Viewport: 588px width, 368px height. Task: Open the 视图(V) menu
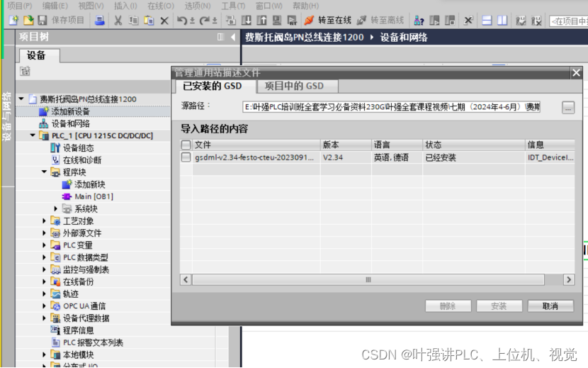point(91,6)
